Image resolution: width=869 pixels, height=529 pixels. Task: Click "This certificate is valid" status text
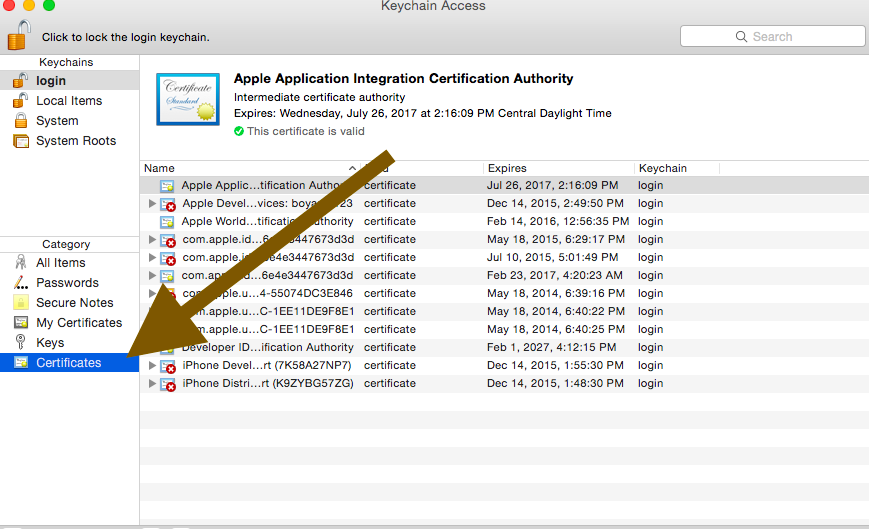click(306, 131)
